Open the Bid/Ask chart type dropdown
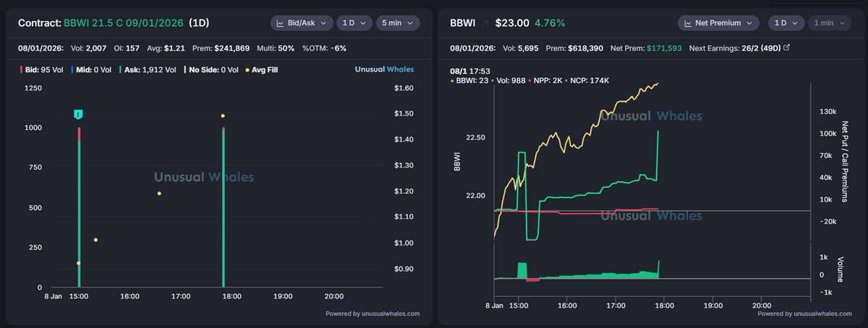 tap(302, 23)
